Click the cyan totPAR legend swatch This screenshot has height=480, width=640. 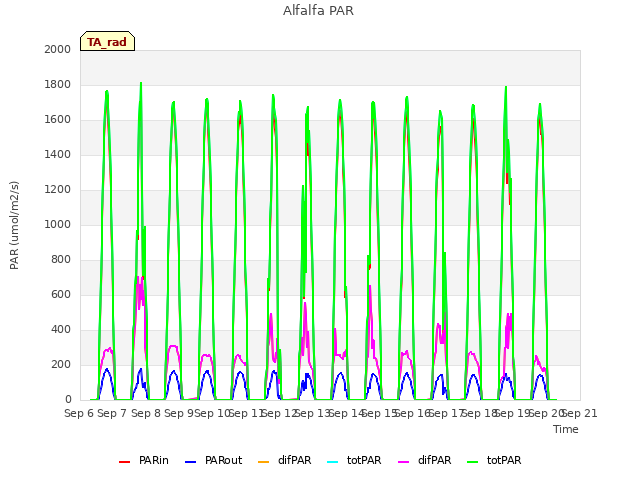coord(333,462)
